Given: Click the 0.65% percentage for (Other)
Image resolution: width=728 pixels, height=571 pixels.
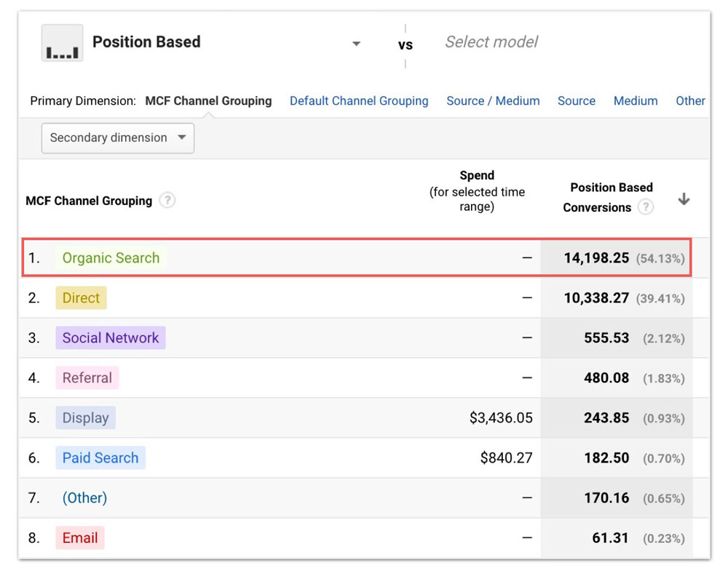Looking at the screenshot, I should click(664, 498).
